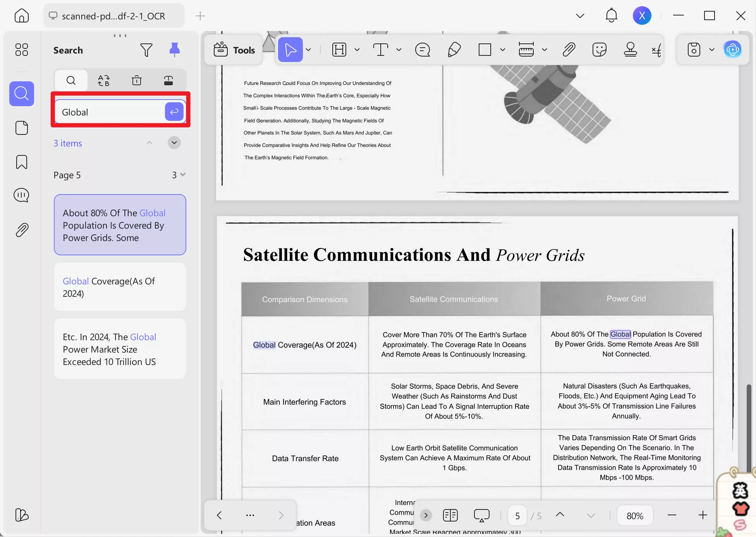Select the Text tool
The width and height of the screenshot is (756, 537).
click(381, 50)
